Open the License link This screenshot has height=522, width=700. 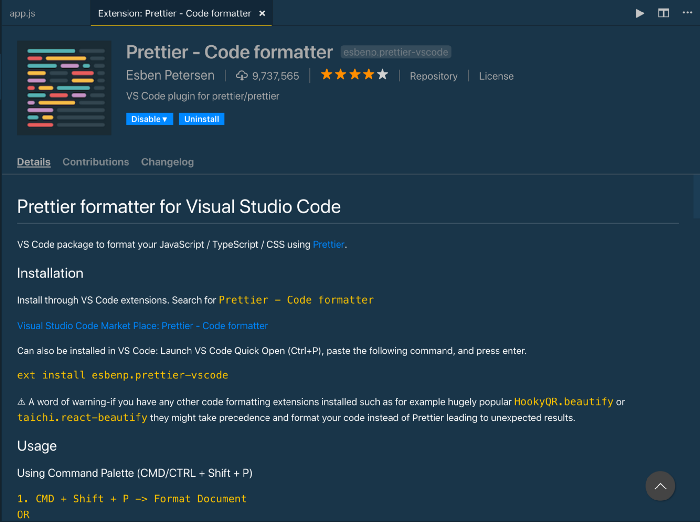point(496,76)
